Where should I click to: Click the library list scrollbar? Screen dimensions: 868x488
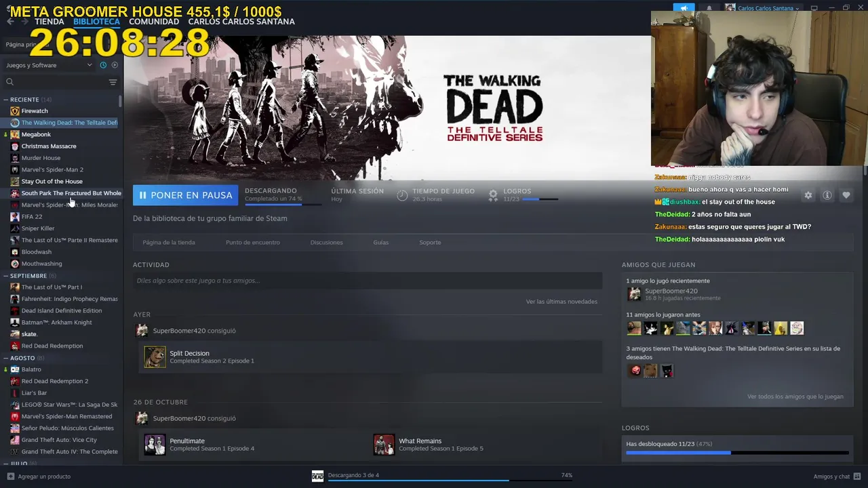[121, 102]
